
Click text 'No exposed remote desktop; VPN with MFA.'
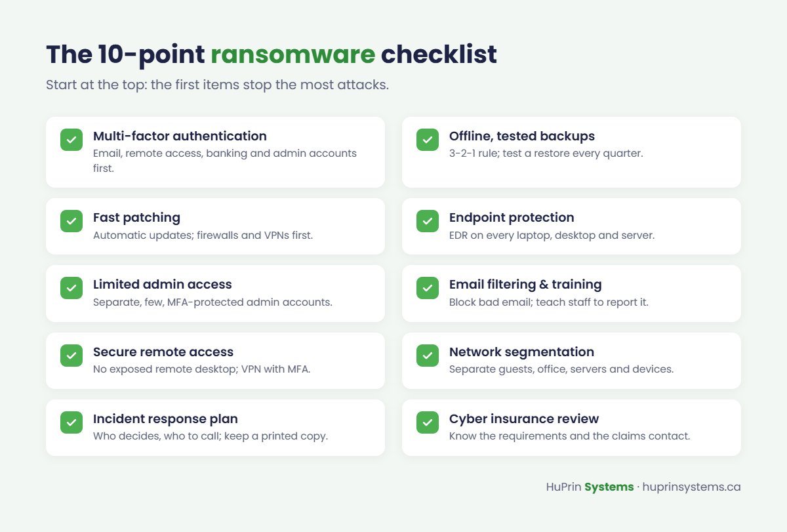pyautogui.click(x=202, y=369)
